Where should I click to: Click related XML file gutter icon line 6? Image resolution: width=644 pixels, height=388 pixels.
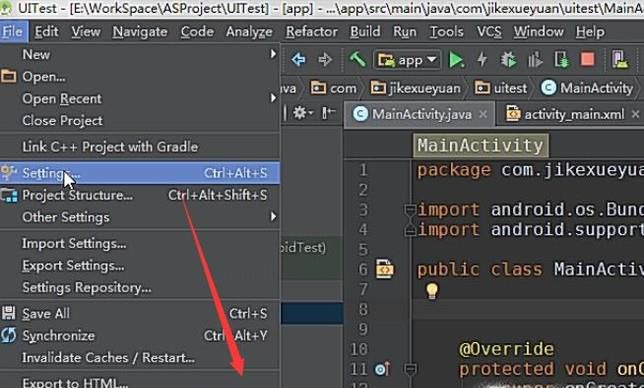click(x=384, y=269)
